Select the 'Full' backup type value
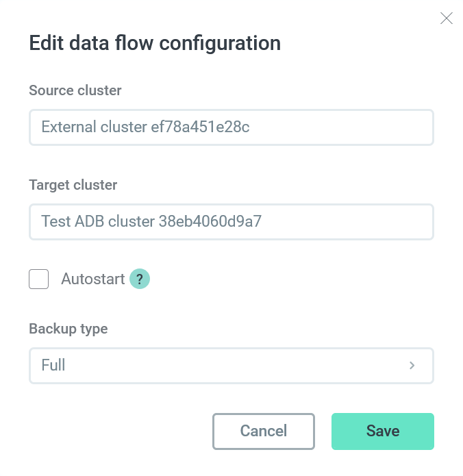463x476 pixels. tap(53, 366)
